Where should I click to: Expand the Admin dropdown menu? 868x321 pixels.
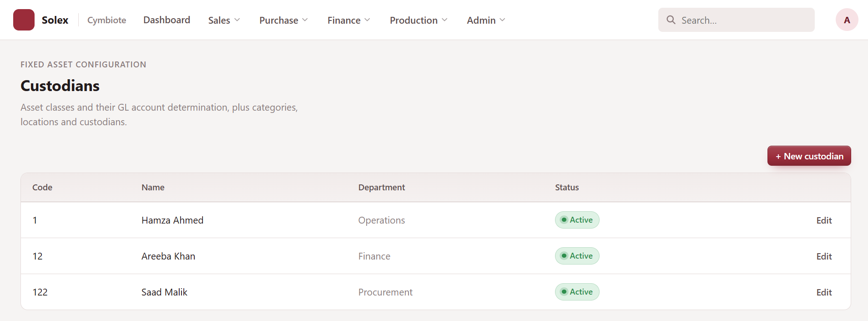coord(486,20)
